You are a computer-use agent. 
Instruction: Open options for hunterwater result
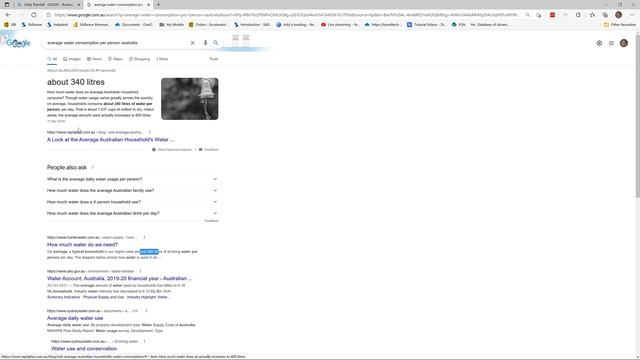[x=144, y=237]
